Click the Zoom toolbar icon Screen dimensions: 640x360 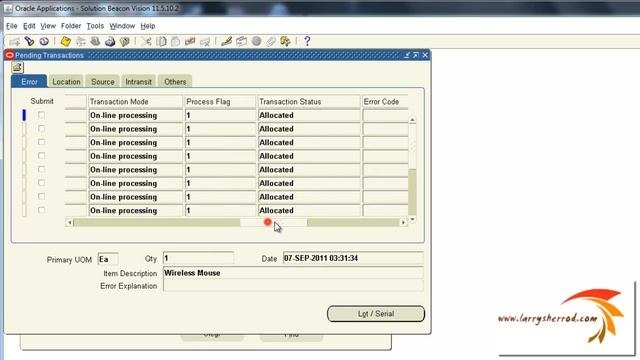[241, 41]
